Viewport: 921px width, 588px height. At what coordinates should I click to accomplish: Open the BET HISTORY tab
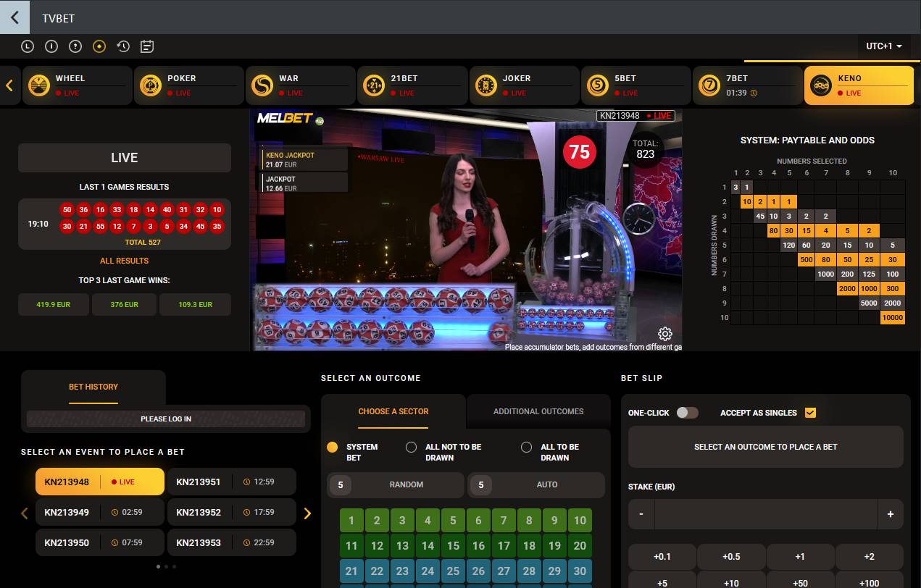point(93,387)
